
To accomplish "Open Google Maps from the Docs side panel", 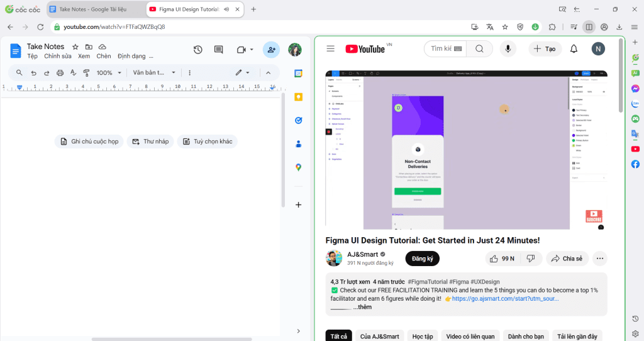I will (299, 167).
